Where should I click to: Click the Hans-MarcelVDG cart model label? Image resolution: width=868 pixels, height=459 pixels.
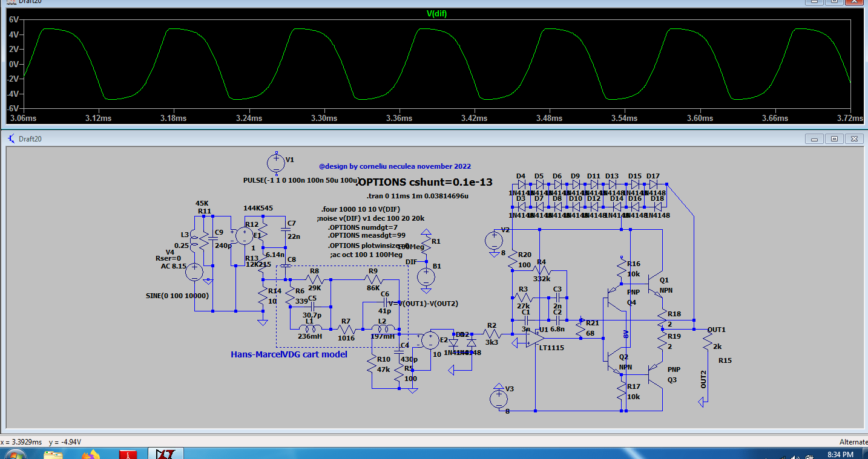click(x=289, y=354)
